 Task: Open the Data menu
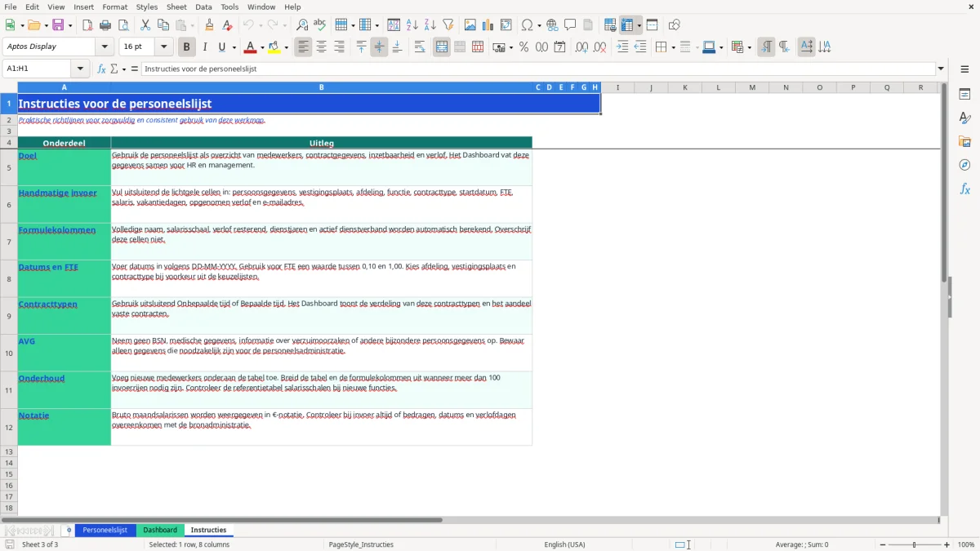click(x=203, y=7)
